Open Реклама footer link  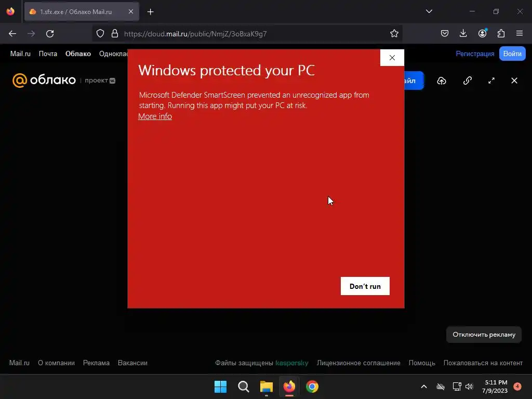(x=96, y=363)
